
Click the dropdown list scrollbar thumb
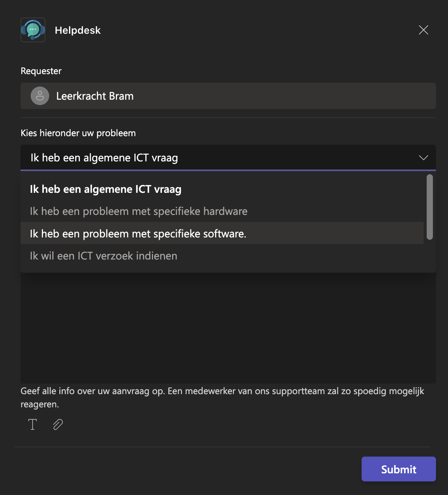[429, 207]
